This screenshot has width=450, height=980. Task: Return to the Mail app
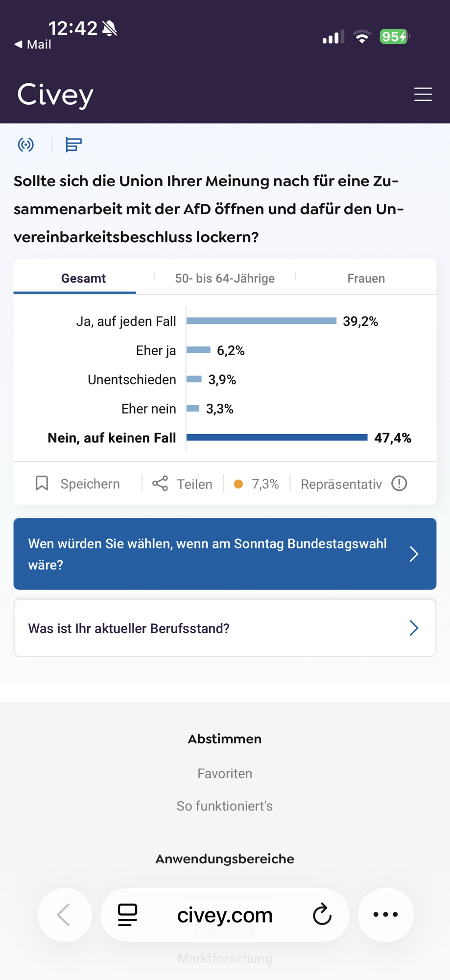(x=33, y=45)
